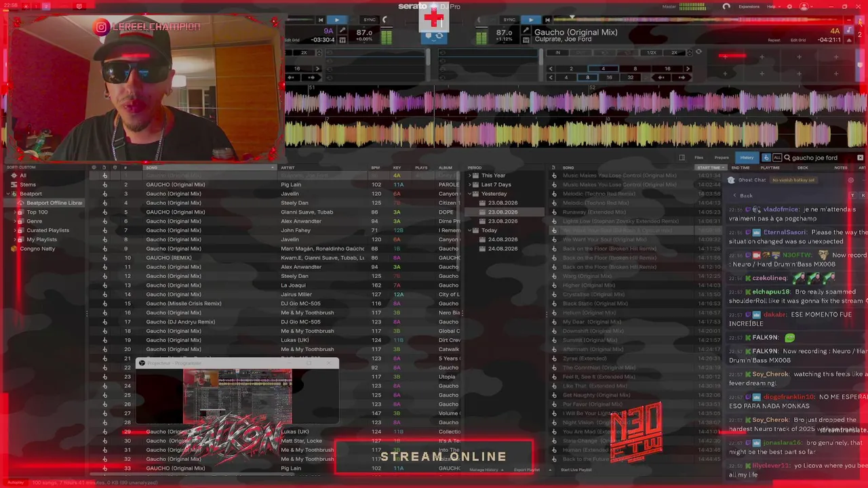Image resolution: width=868 pixels, height=488 pixels.
Task: Toggle the library panel layout icon
Action: 682,158
